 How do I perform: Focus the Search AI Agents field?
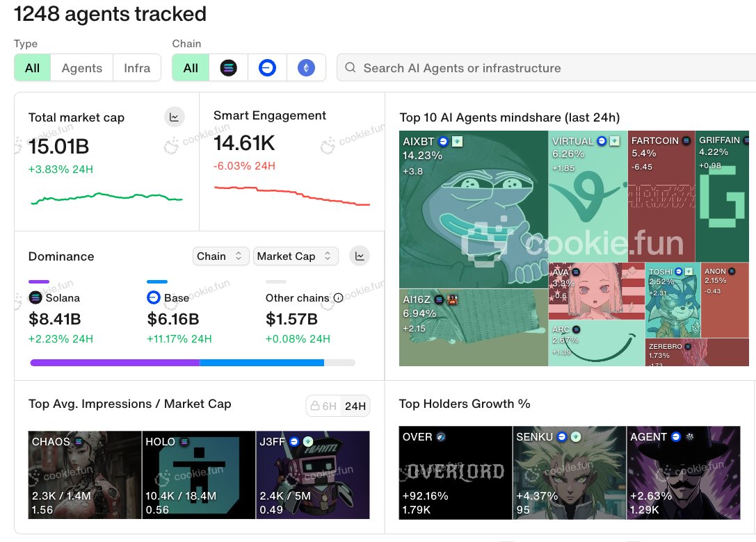coord(547,68)
